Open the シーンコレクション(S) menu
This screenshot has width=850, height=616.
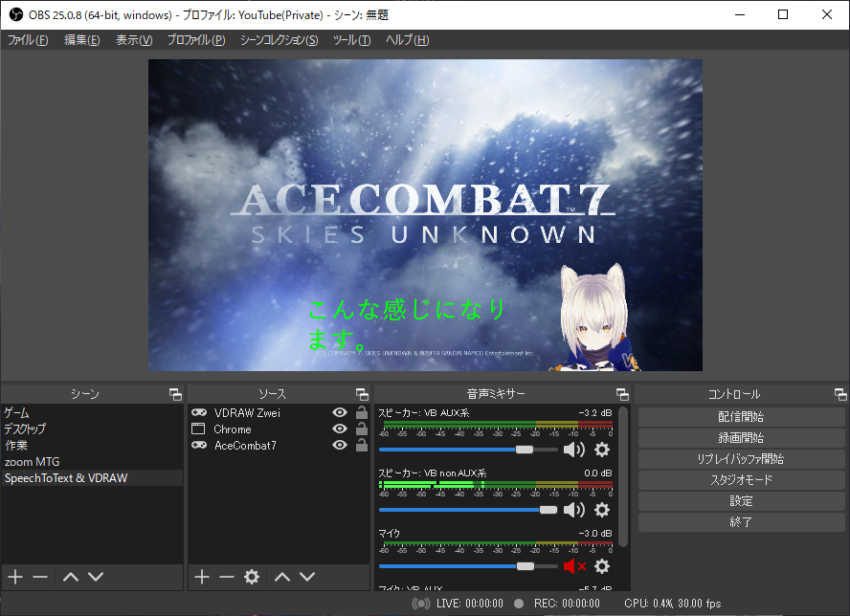pyautogui.click(x=280, y=40)
